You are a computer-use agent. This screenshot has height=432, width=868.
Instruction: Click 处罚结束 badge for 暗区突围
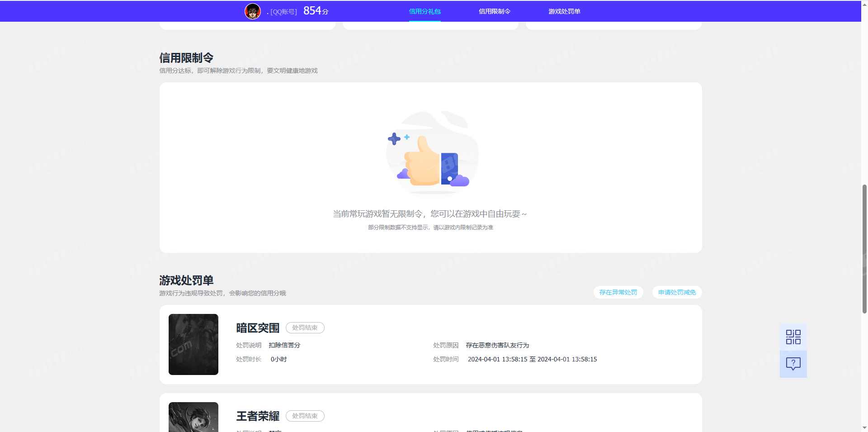pos(305,328)
